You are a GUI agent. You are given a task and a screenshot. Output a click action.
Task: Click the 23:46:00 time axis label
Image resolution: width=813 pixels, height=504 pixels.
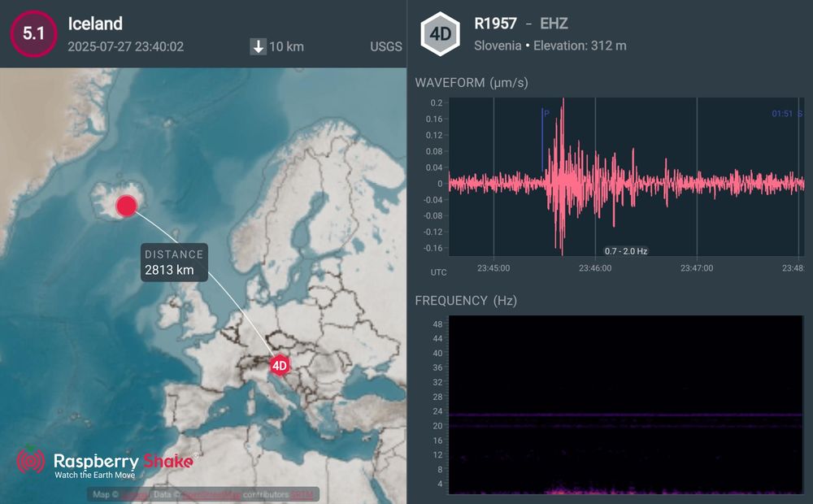tap(595, 268)
